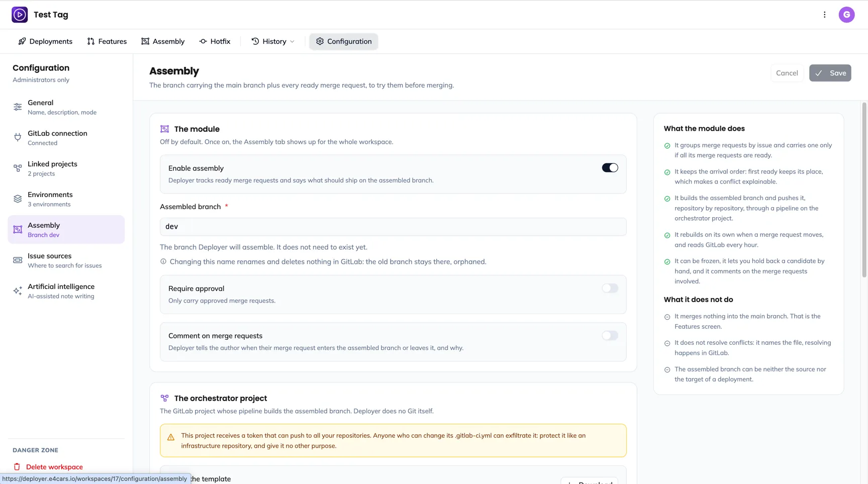Click the module section heading icon
The width and height of the screenshot is (868, 484).
(x=164, y=129)
